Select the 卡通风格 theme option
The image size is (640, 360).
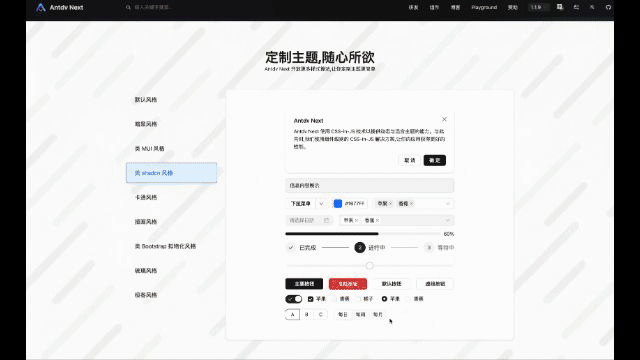pos(171,197)
